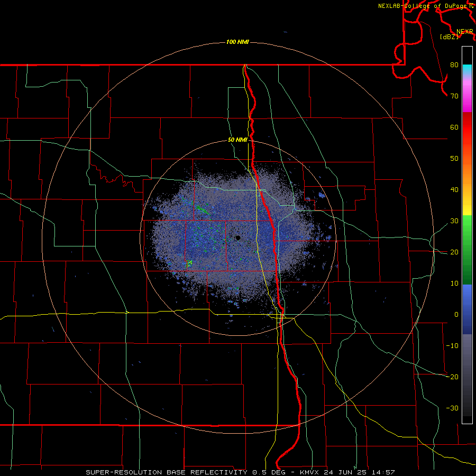The height and width of the screenshot is (476, 476).
Task: Click the 70 dBZ scale value
Action: coord(454,96)
